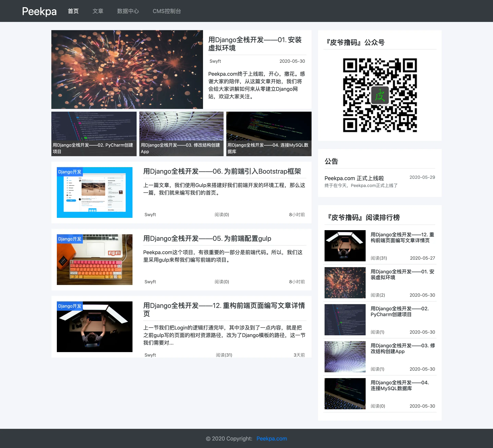Click ranking thumbnail for 03. 修改结构创建App
The width and height of the screenshot is (493, 448).
[345, 357]
